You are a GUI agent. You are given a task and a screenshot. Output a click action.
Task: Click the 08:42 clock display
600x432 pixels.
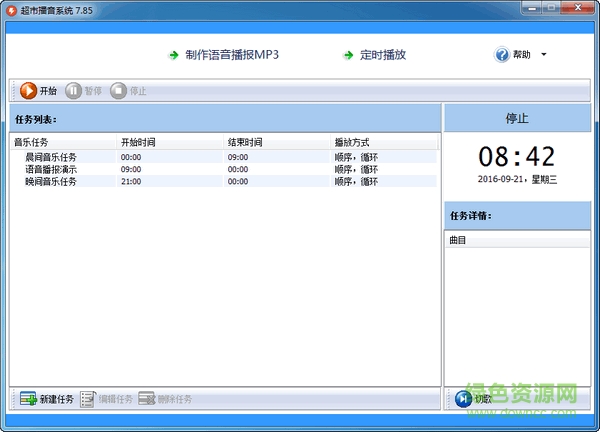(517, 156)
